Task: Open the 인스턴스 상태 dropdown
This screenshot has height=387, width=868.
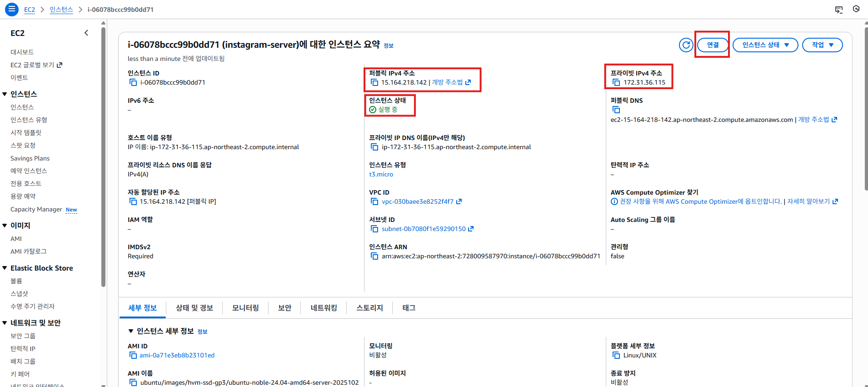Action: (x=765, y=45)
